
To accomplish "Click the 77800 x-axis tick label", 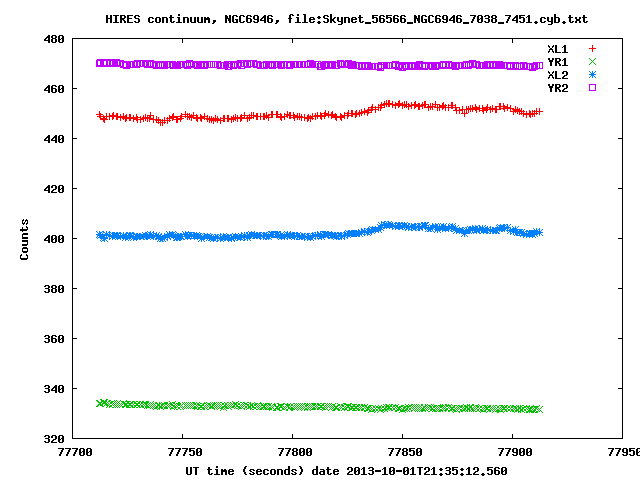I will click(295, 452).
